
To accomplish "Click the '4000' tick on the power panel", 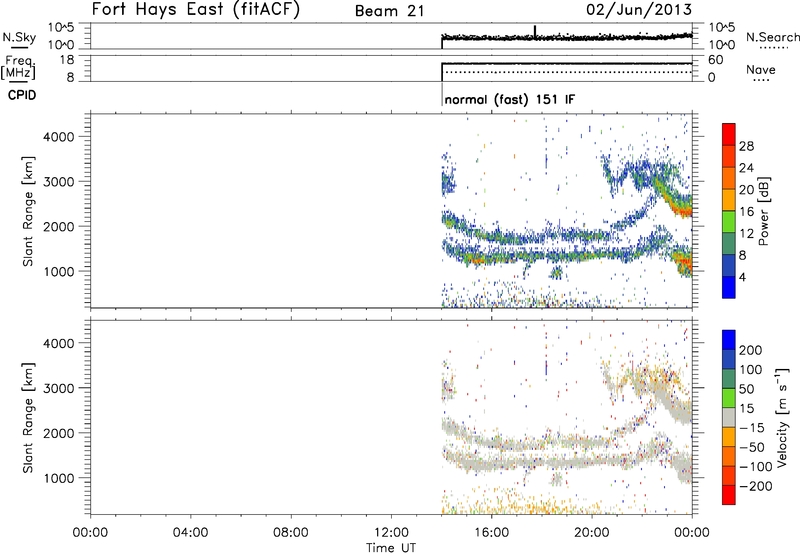I will 59,137.
